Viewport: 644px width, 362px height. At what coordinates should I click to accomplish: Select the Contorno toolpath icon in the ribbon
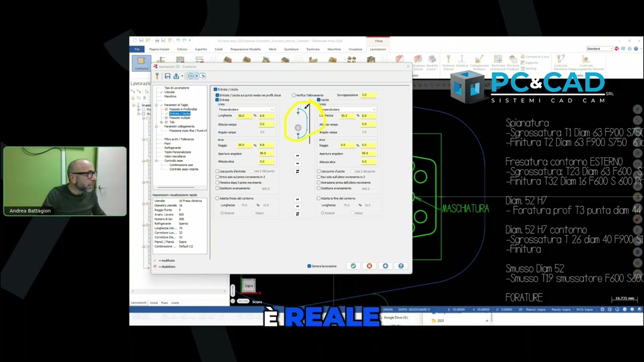click(141, 63)
